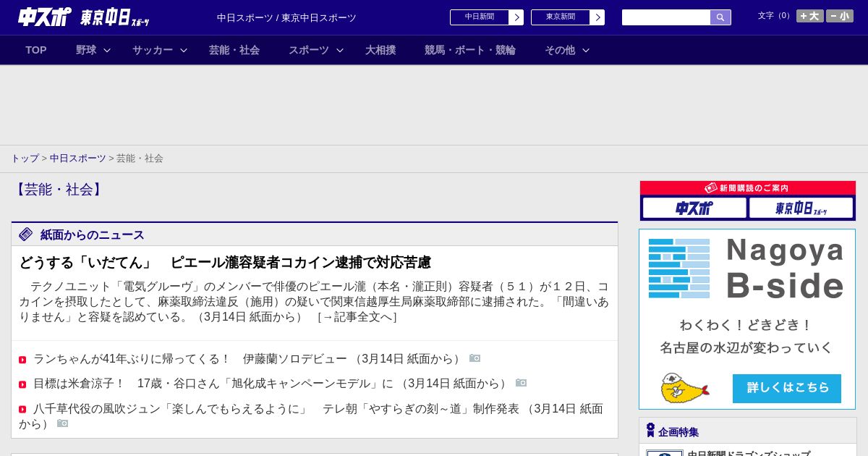
Task: Click the arrow next to 中日新聞
Action: 516,17
